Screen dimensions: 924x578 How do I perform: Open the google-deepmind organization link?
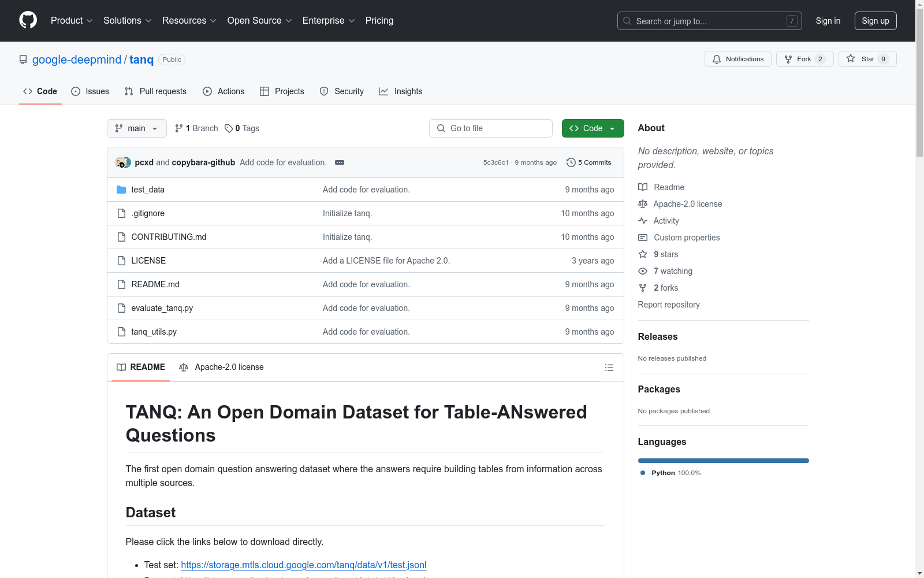pos(77,60)
